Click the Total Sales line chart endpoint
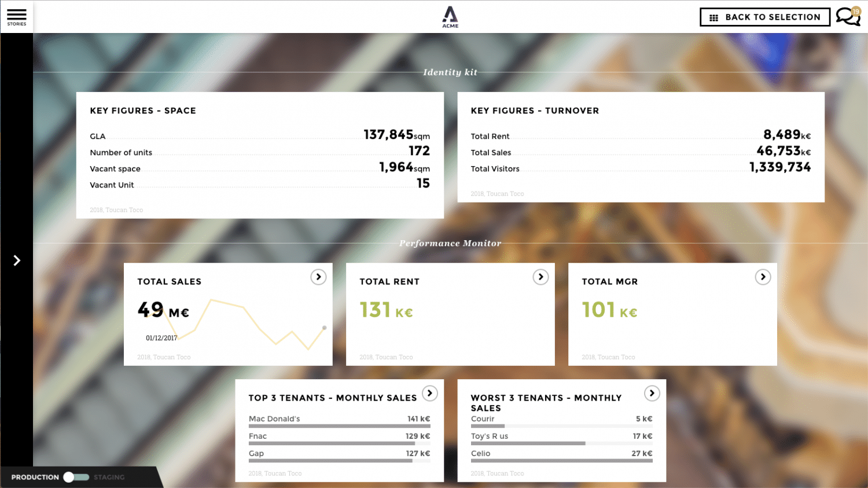This screenshot has height=488, width=868. (324, 328)
